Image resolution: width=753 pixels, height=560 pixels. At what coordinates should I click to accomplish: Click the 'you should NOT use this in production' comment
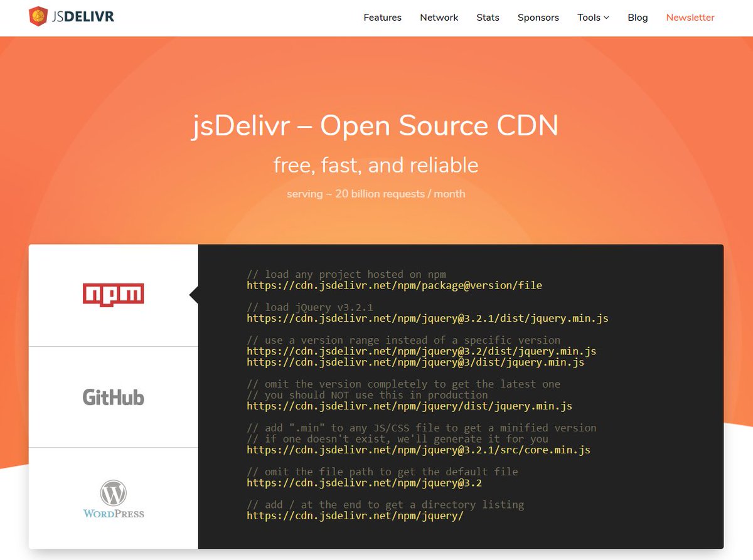(x=367, y=395)
